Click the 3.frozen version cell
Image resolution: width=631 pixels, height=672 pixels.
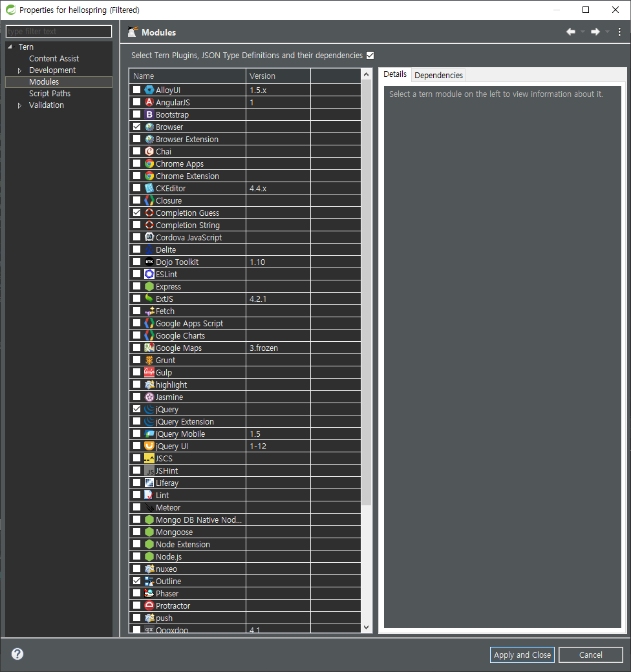(x=278, y=348)
